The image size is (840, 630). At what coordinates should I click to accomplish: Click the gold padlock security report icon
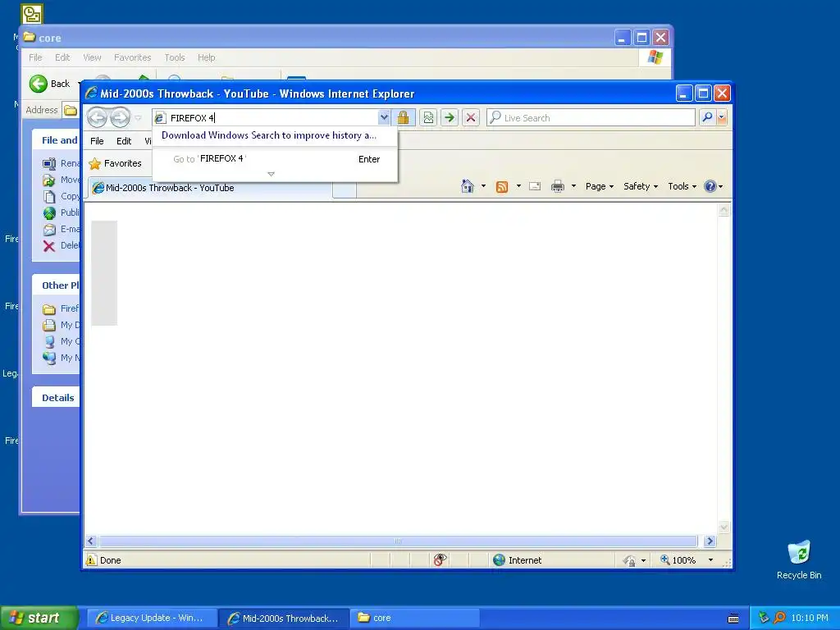403,117
